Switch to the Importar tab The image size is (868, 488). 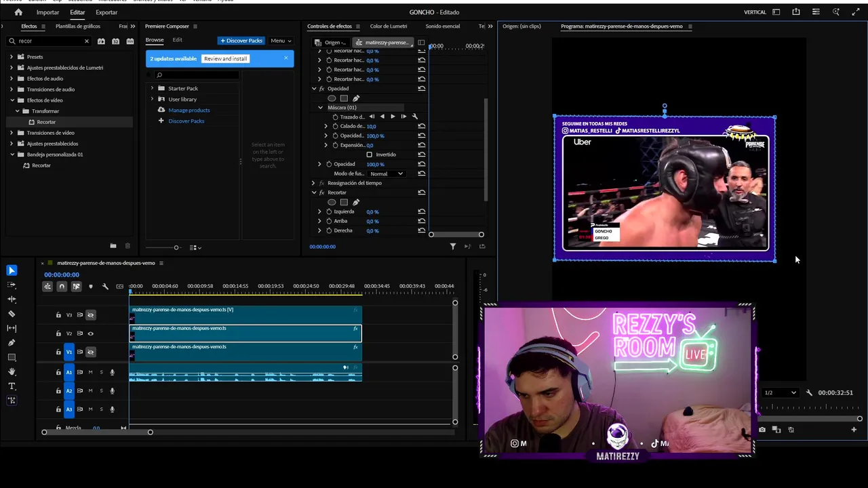pos(47,12)
